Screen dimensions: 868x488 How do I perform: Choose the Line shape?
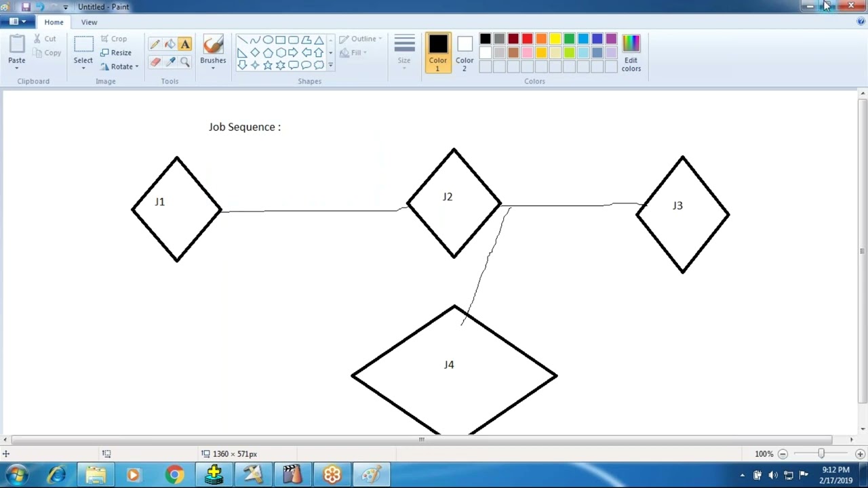[x=242, y=40]
